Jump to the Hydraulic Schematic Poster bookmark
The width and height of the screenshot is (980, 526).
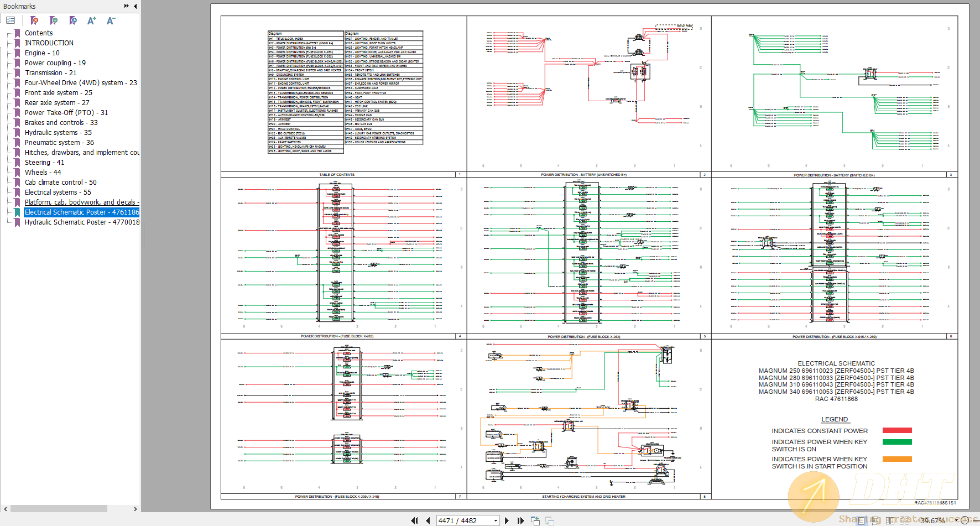(x=81, y=222)
